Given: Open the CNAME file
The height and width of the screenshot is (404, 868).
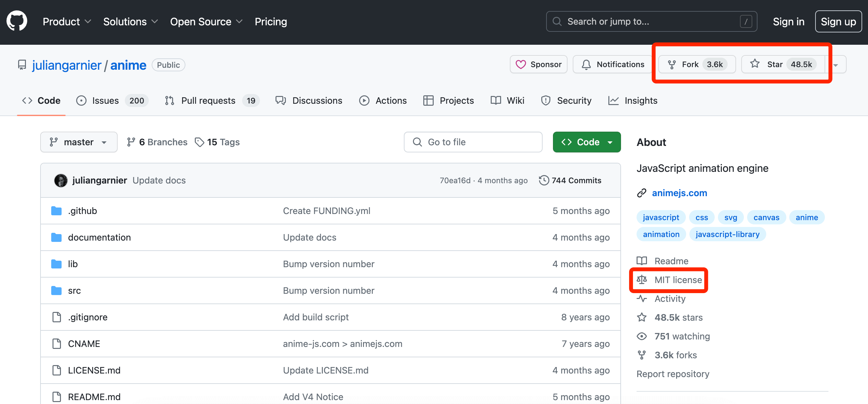Looking at the screenshot, I should pyautogui.click(x=84, y=344).
